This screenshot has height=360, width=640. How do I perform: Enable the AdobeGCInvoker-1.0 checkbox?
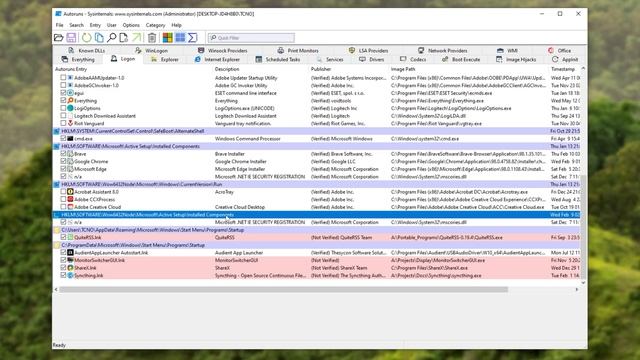tap(63, 85)
